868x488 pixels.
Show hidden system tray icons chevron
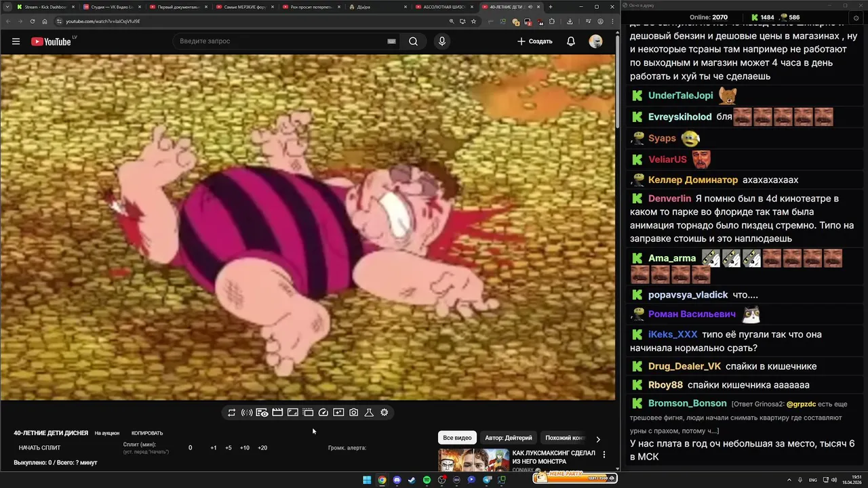(790, 480)
